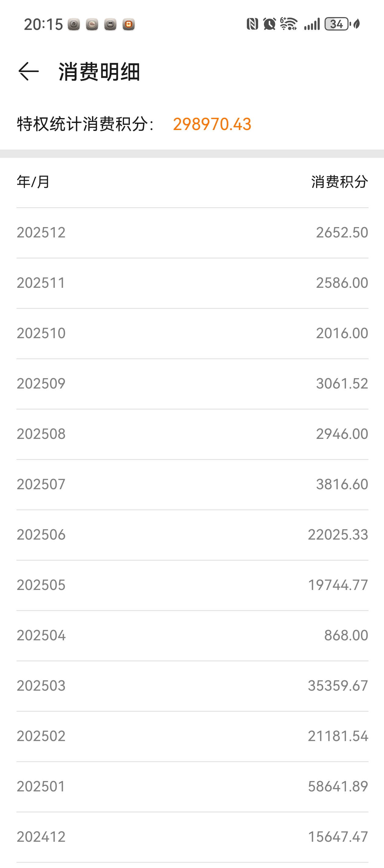Open the 202507 entry showing 3816.60
The image size is (384, 868).
pos(192,484)
